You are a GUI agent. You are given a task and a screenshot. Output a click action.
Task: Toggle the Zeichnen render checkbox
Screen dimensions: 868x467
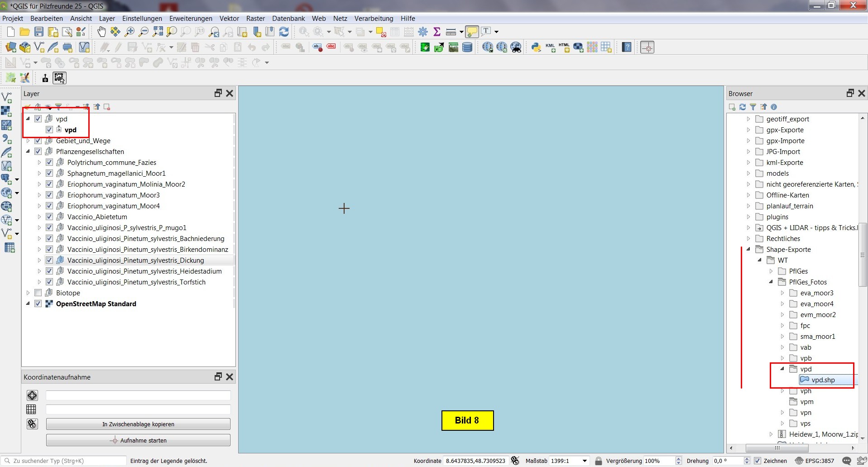758,461
